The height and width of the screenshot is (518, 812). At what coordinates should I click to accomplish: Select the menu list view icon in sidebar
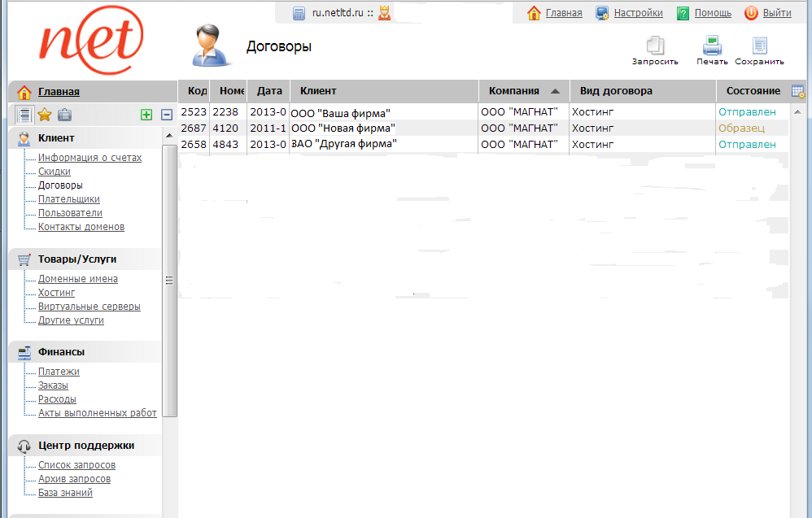tap(24, 115)
